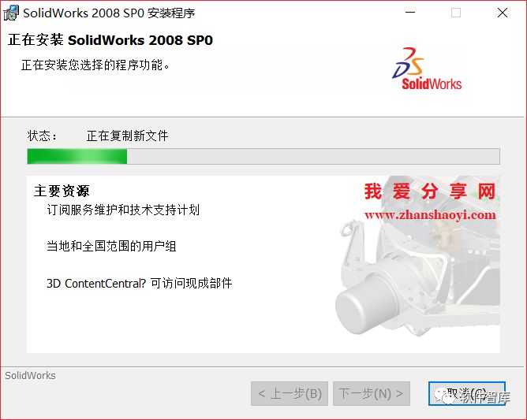Select the 3D ContentCentral text line

pos(139,284)
